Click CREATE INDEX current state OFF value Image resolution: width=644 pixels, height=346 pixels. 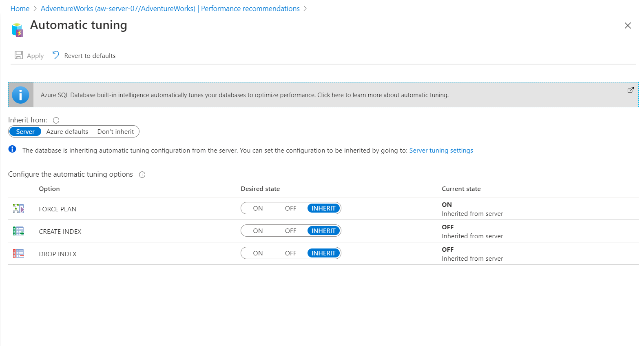coord(447,227)
